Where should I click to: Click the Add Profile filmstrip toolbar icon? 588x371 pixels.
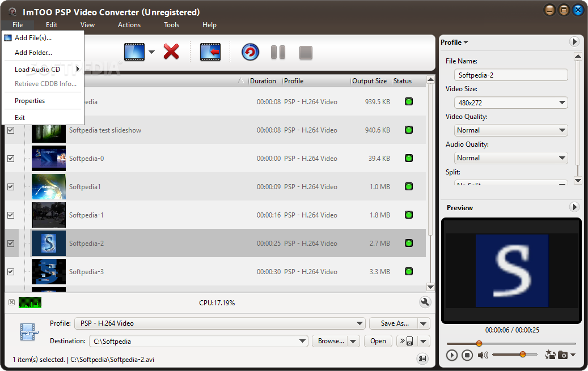tap(134, 52)
